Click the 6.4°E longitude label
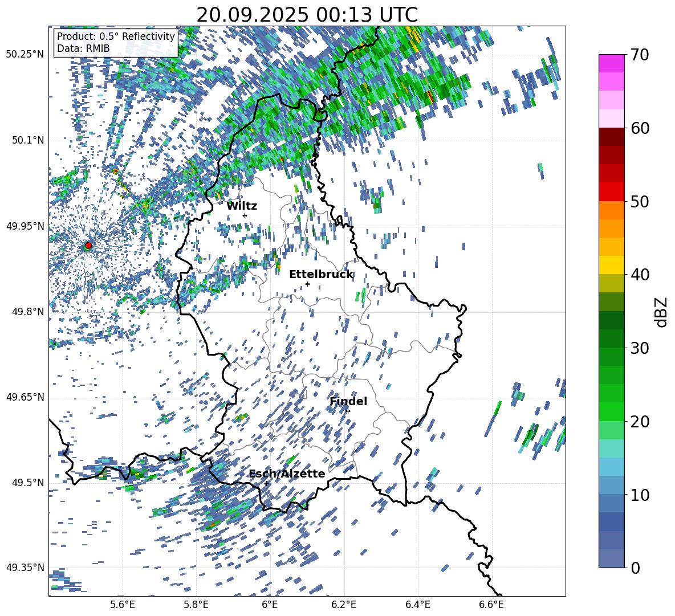Image resolution: width=675 pixels, height=616 pixels. [x=417, y=605]
